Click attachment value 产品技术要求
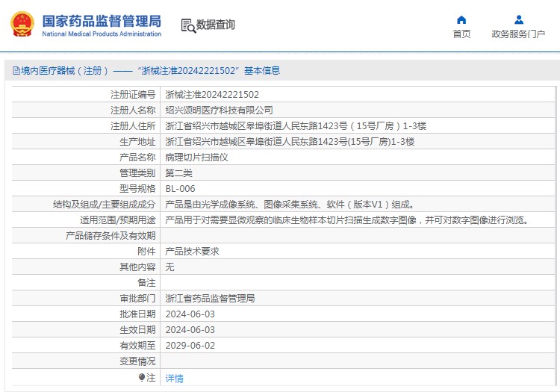The height and width of the screenshot is (392, 560). [192, 252]
